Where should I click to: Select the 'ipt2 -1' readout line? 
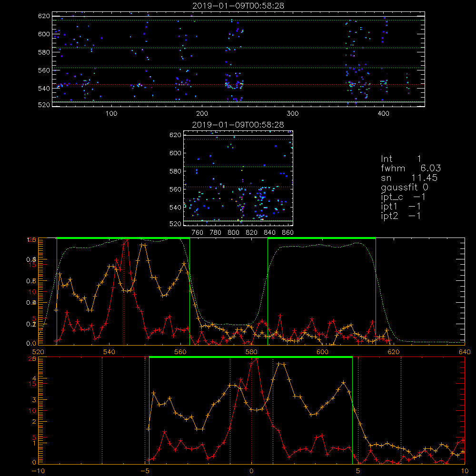tap(401, 216)
